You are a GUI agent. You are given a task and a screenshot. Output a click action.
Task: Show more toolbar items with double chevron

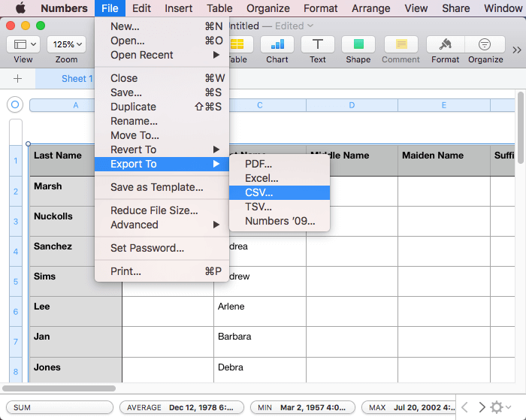[517, 50]
